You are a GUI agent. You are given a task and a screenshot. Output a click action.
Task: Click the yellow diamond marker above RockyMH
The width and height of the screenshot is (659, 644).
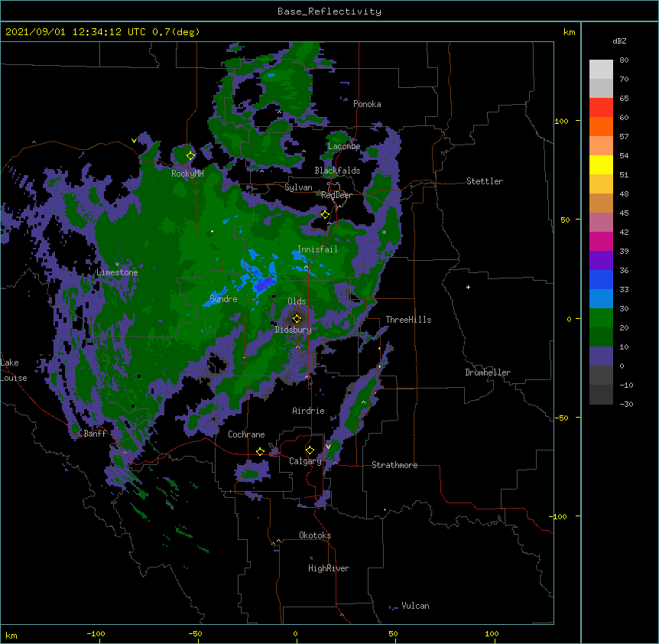(x=190, y=156)
